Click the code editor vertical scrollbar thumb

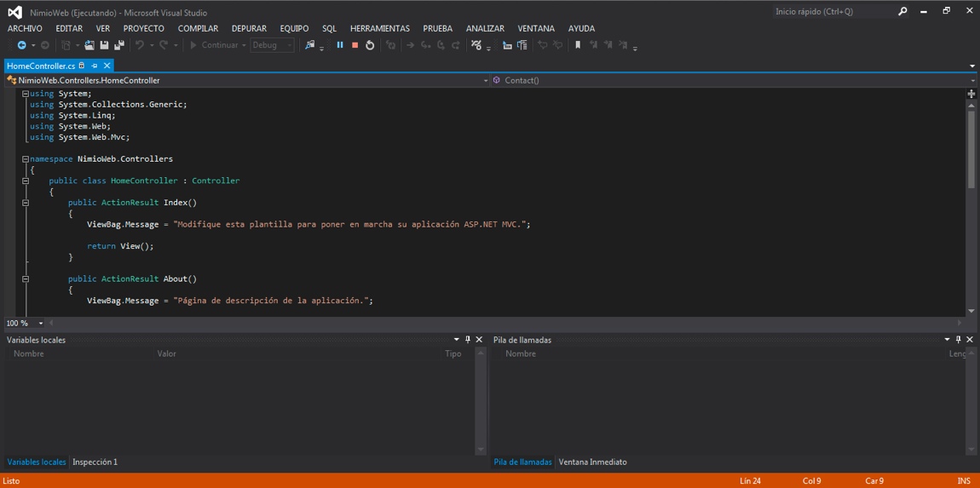pos(971,149)
